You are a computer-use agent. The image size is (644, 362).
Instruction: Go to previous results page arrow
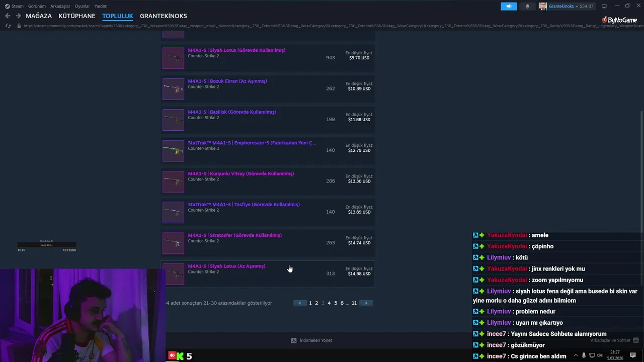coord(300,303)
